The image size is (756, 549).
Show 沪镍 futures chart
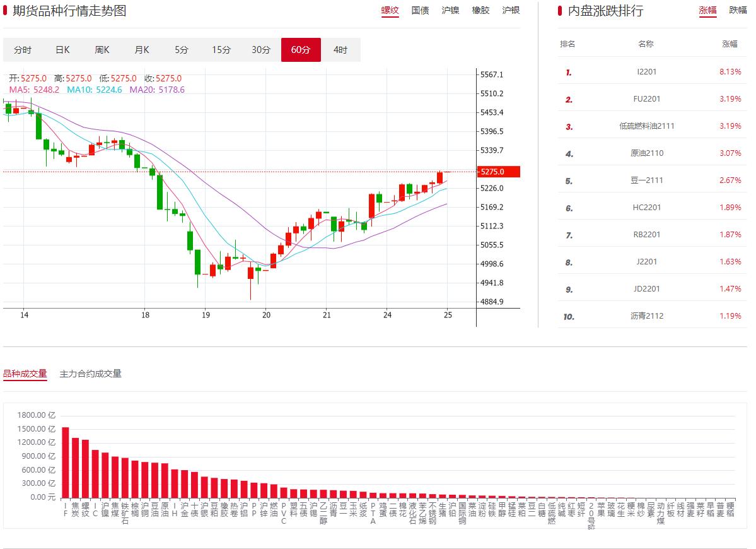point(450,10)
